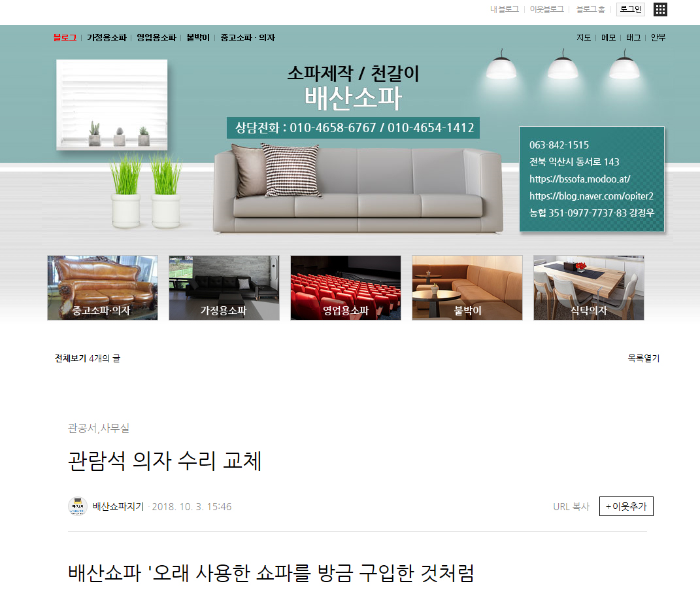Switch to the 지도 tab
The width and height of the screenshot is (700, 590).
point(584,38)
